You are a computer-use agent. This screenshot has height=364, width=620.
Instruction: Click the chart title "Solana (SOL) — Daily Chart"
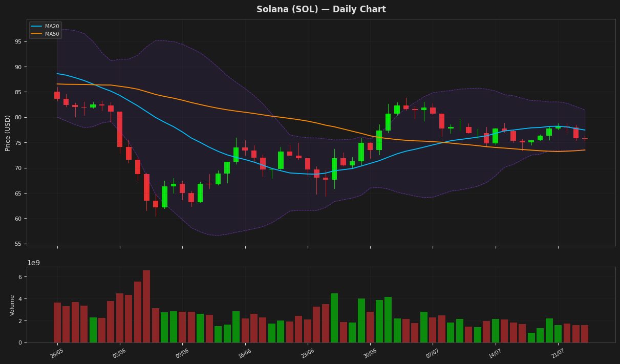[321, 9]
